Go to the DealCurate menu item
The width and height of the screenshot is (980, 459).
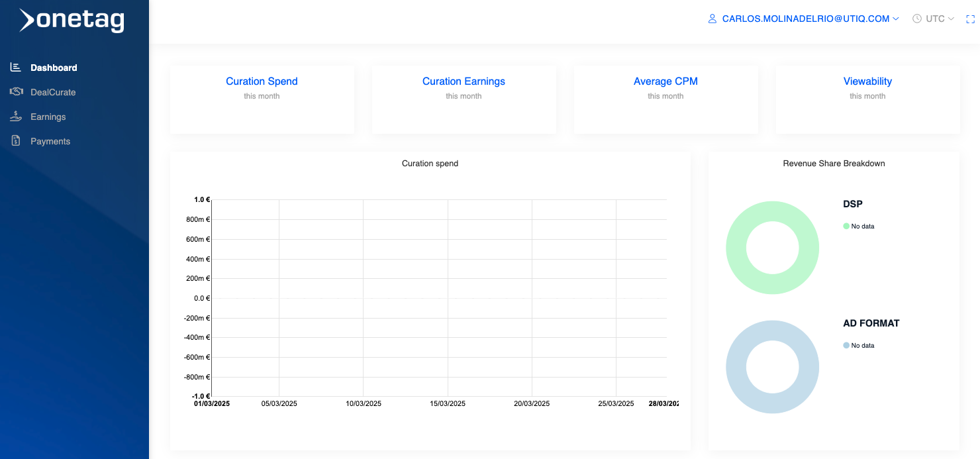(53, 92)
